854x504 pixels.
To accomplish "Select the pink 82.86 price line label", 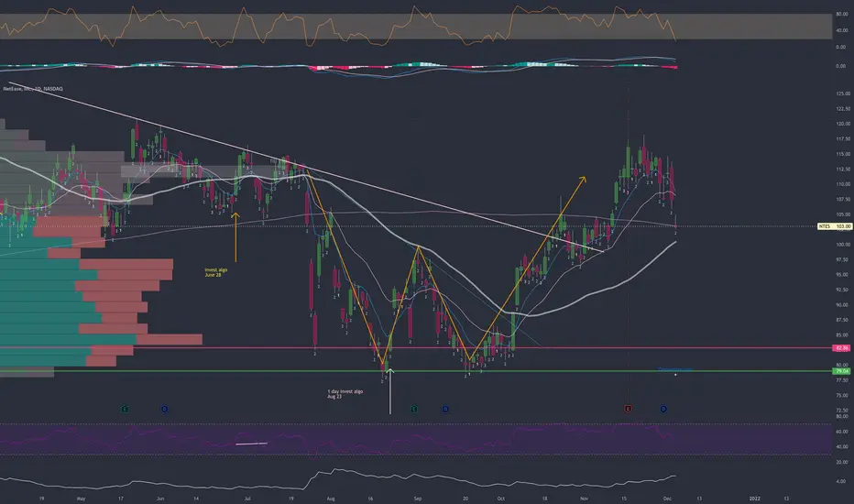I will [842, 347].
